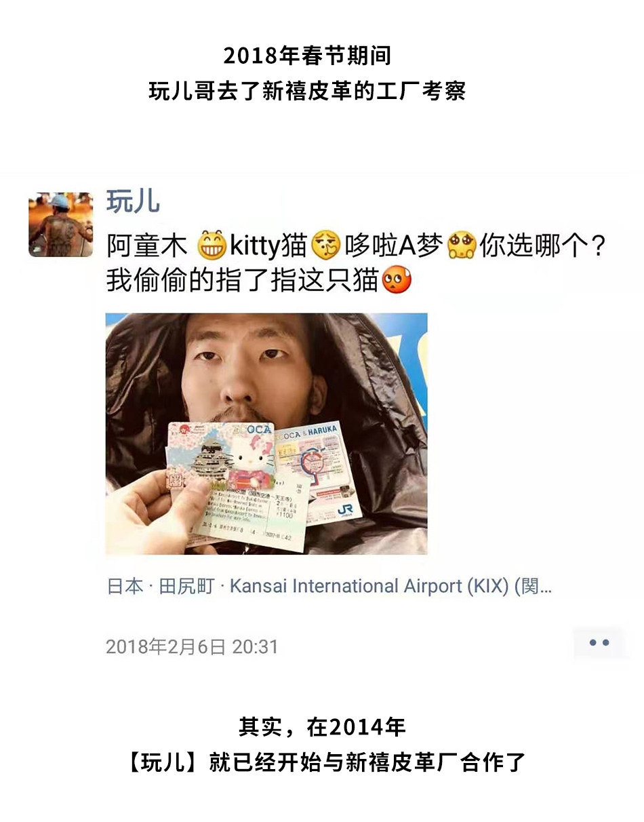This screenshot has height=822, width=644.
Task: Open the two-dot like/comment menu button
Action: coord(599,643)
